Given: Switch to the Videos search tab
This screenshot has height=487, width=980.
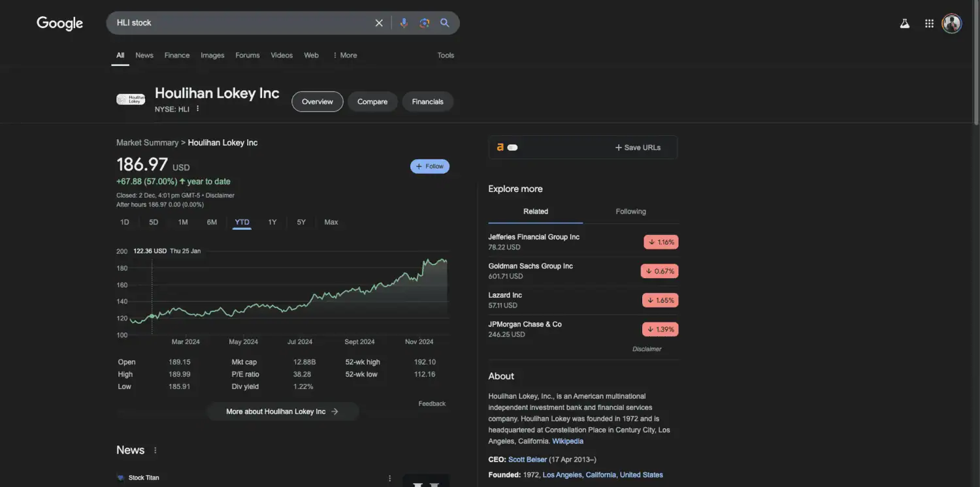Looking at the screenshot, I should (282, 55).
